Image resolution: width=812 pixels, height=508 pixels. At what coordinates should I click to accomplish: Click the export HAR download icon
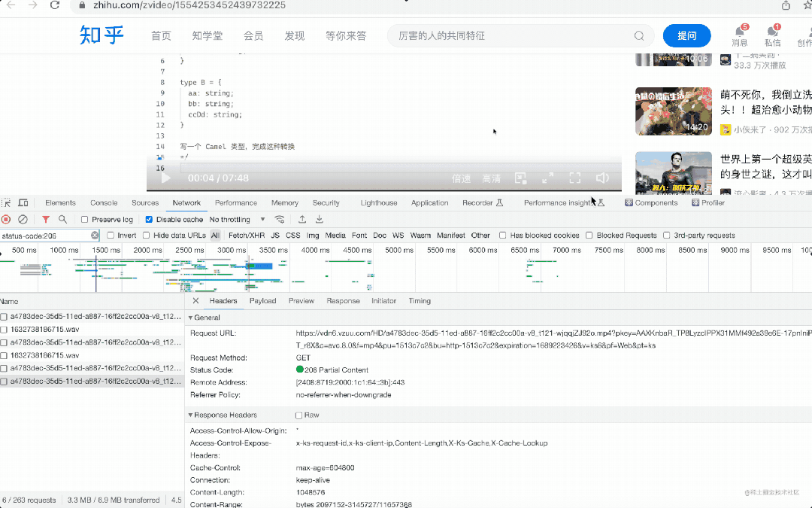tap(320, 219)
